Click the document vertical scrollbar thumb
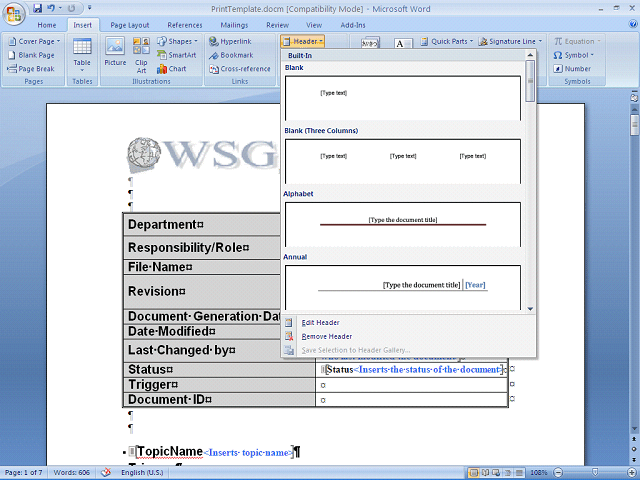640x480 pixels. [634, 125]
